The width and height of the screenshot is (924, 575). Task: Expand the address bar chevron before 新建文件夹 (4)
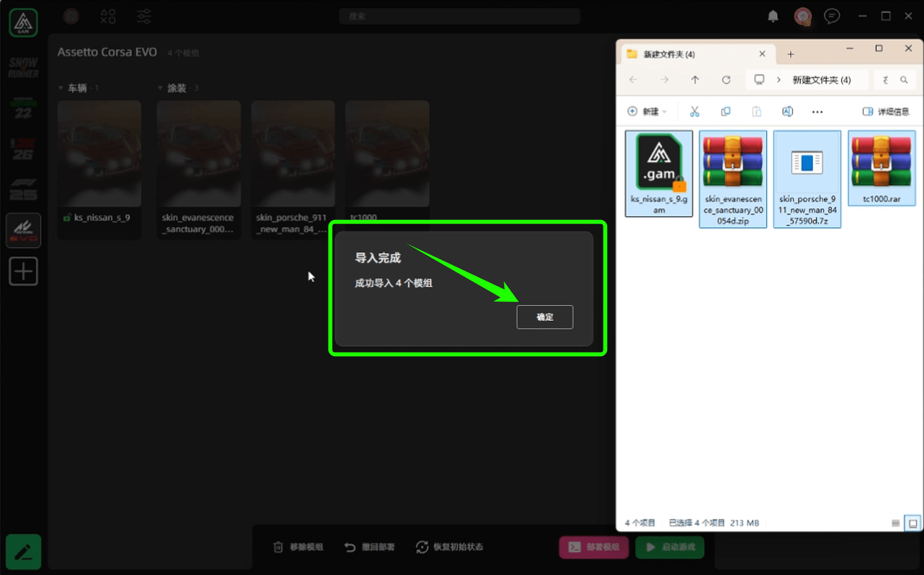click(778, 80)
